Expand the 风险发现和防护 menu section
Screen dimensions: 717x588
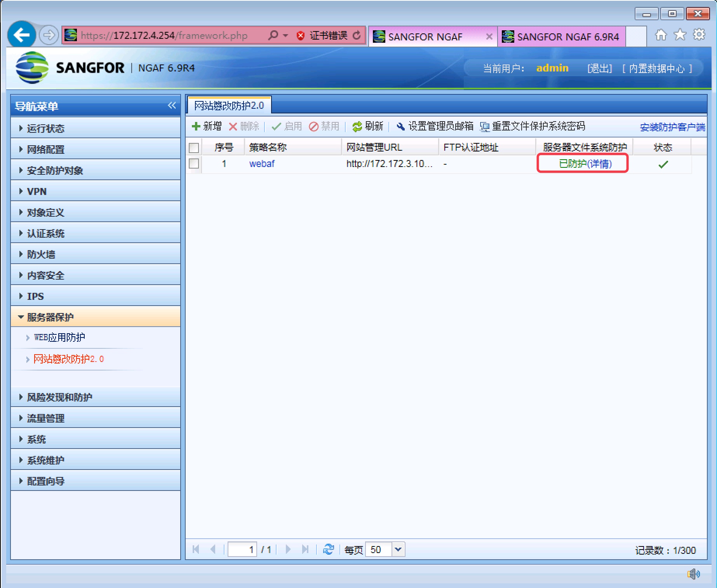tap(96, 397)
